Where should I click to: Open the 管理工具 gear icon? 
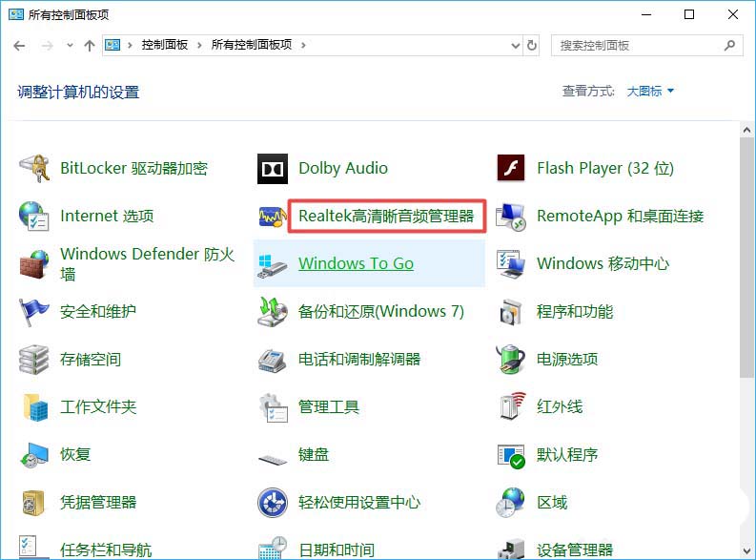[x=274, y=407]
